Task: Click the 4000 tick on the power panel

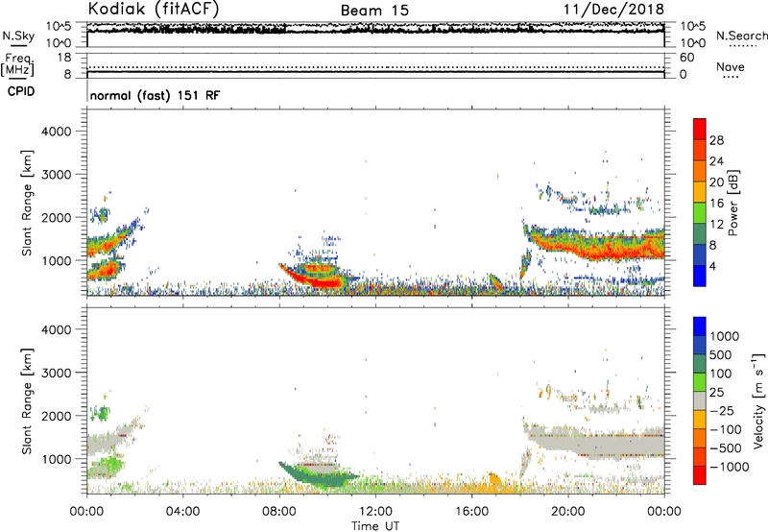Action: click(57, 132)
